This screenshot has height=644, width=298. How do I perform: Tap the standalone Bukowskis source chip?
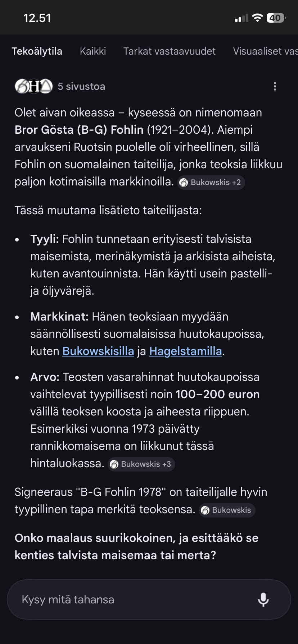tap(227, 510)
